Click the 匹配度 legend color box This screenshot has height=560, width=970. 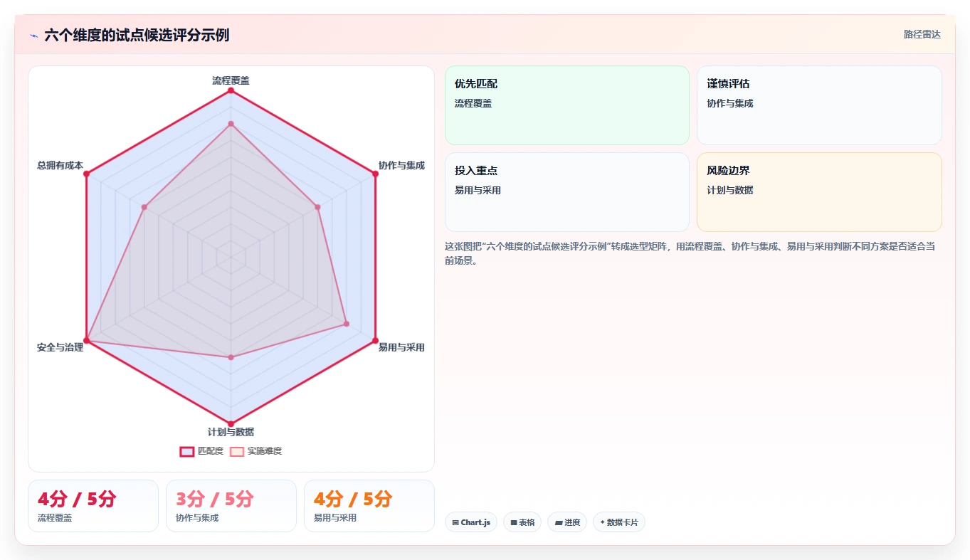pos(187,451)
